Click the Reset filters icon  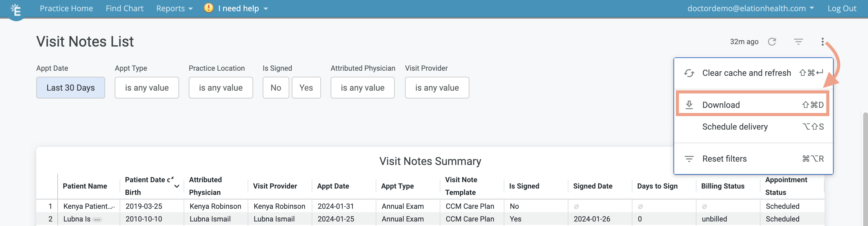[x=690, y=159]
